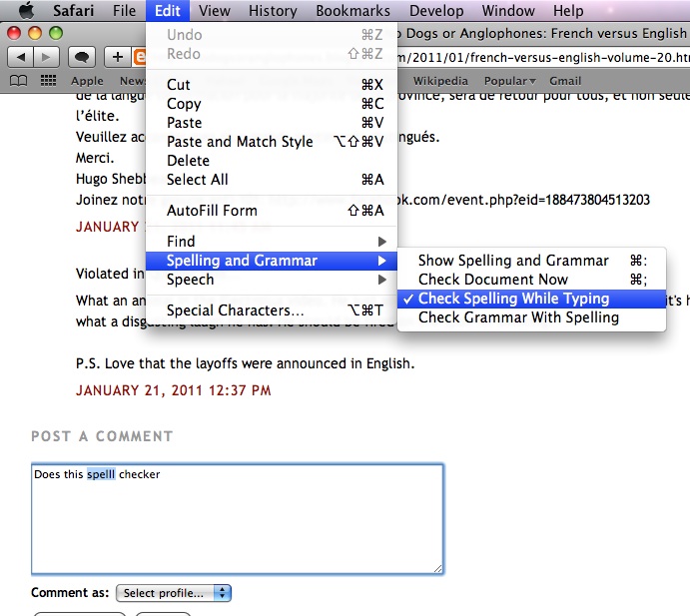
Task: Expand the Find submenu
Action: click(x=272, y=242)
